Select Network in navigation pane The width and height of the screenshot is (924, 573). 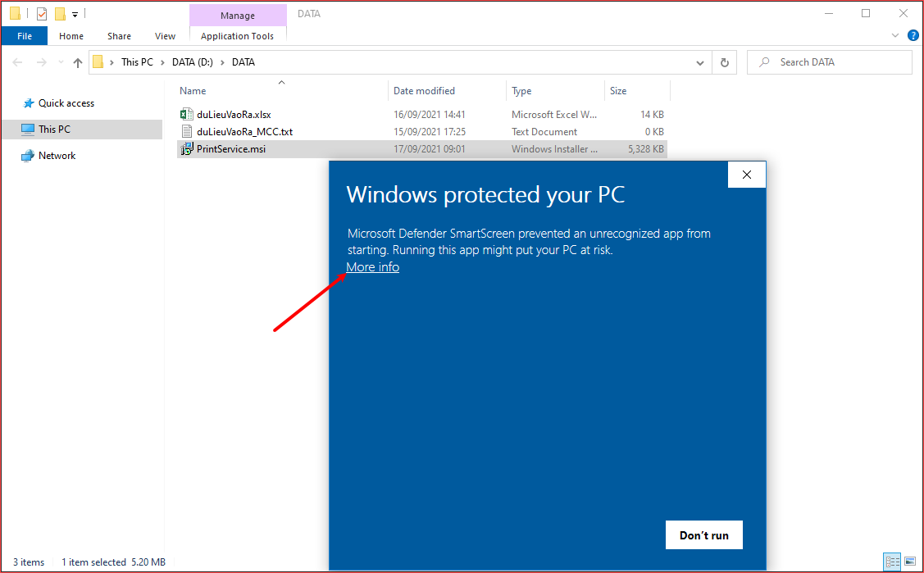[x=57, y=156]
